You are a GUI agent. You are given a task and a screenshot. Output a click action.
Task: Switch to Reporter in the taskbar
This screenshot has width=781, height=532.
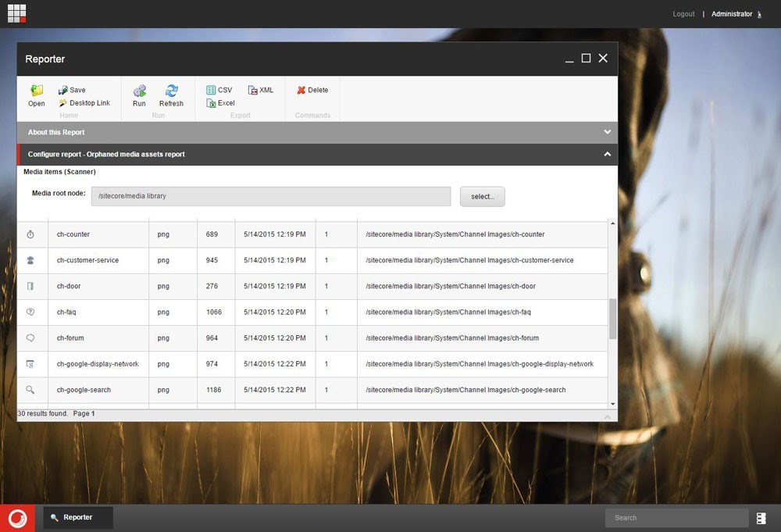pyautogui.click(x=77, y=517)
